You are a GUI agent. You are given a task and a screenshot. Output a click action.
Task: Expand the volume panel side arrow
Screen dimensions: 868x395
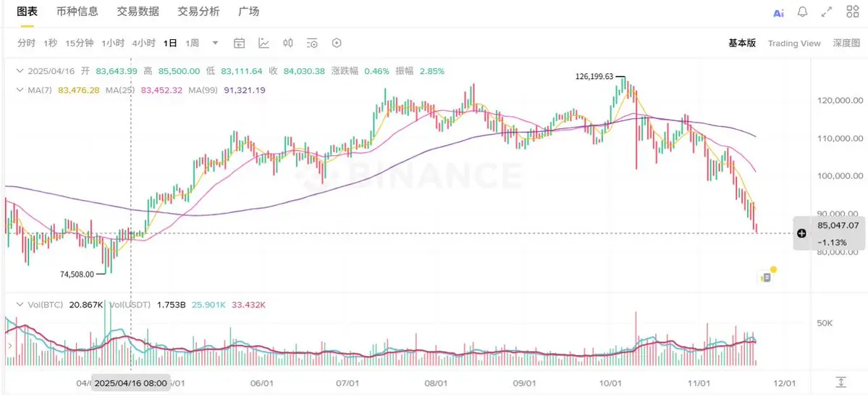coord(9,346)
